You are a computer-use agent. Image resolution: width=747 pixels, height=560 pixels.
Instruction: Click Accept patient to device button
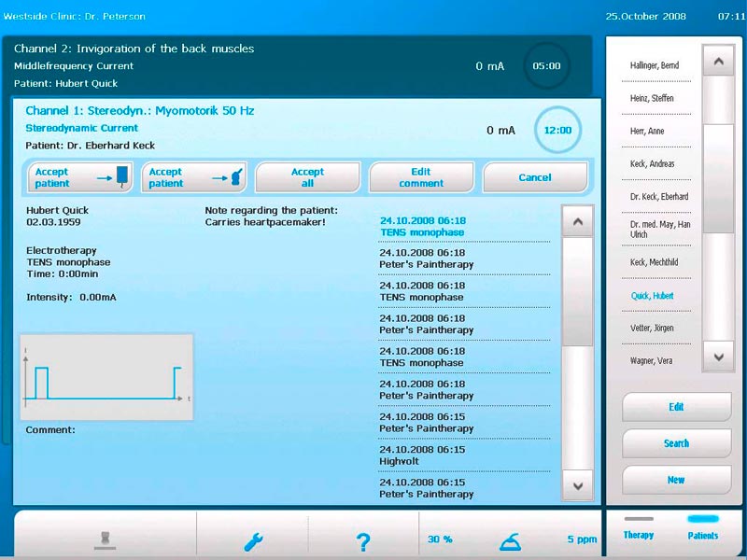(79, 177)
